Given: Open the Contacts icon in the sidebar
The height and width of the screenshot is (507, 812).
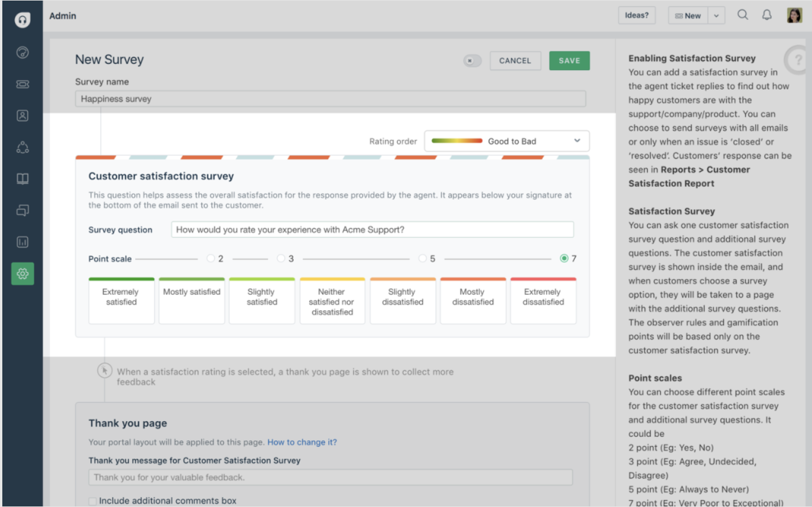Looking at the screenshot, I should click(23, 116).
